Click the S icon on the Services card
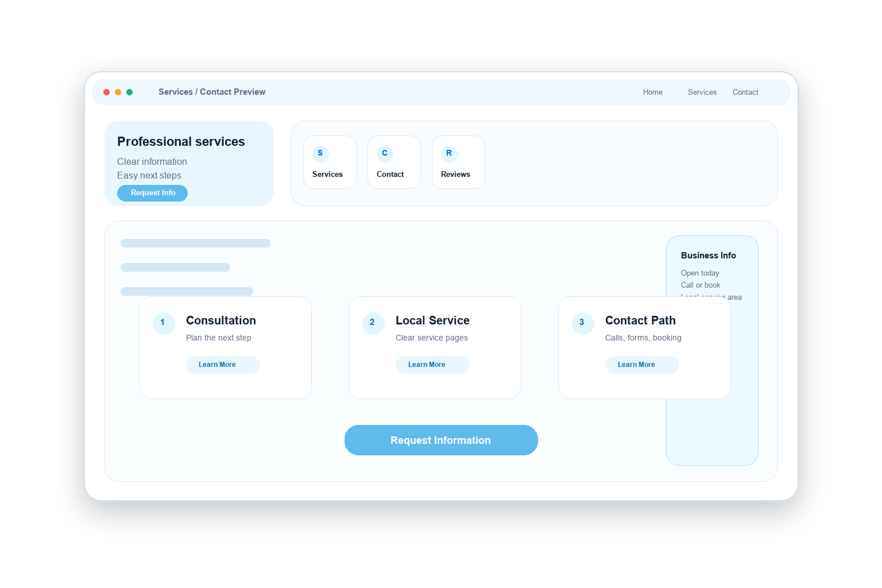The image size is (882, 588). pyautogui.click(x=320, y=153)
